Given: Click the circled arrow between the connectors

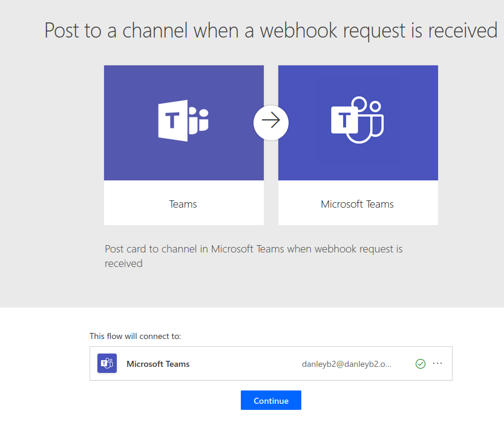Looking at the screenshot, I should click(270, 122).
